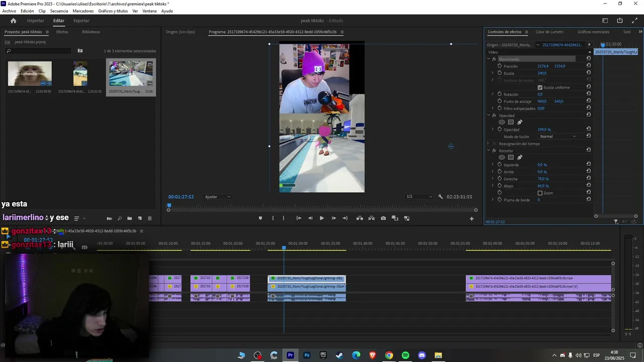Open the find magnifier in Project panel

pyautogui.click(x=119, y=218)
